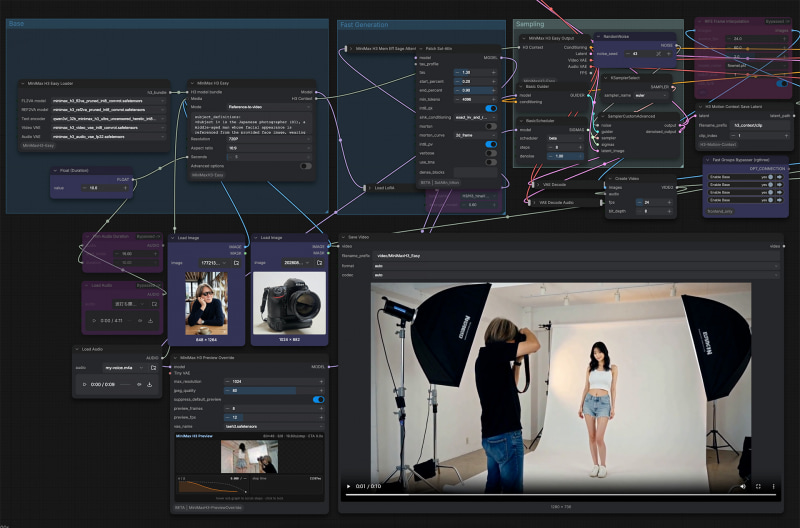This screenshot has width=800, height=528.
Task: Seek along the Save Video progress bar
Action: (561, 494)
